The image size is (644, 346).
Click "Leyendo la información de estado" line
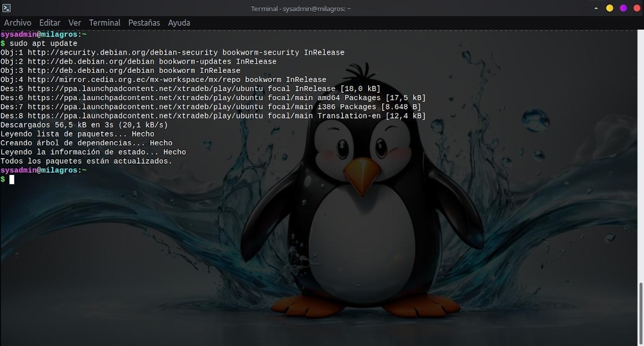pos(93,152)
